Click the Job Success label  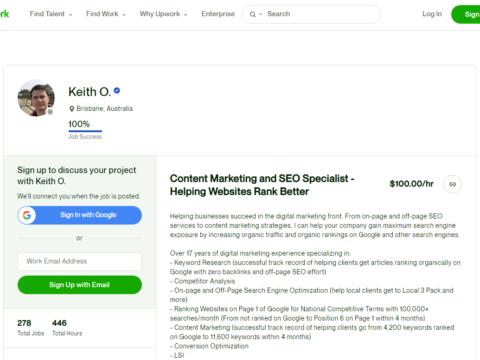(85, 137)
